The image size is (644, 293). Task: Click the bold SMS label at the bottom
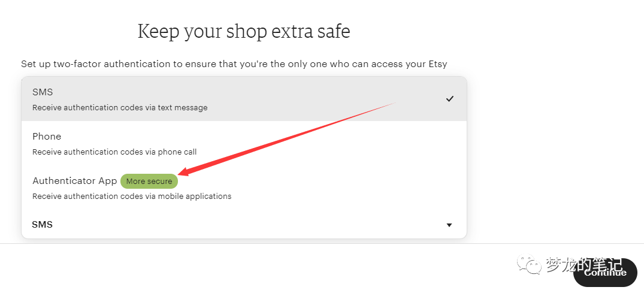tap(42, 225)
